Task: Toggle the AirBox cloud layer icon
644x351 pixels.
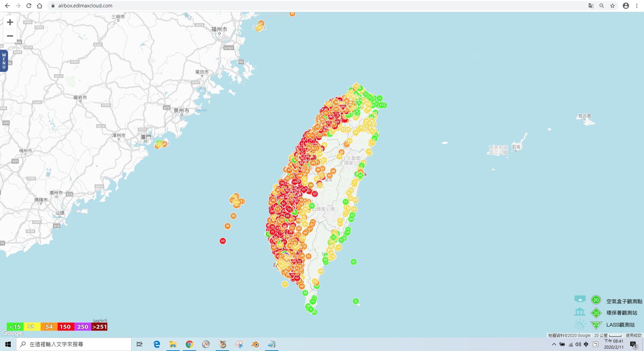Action: point(580,299)
